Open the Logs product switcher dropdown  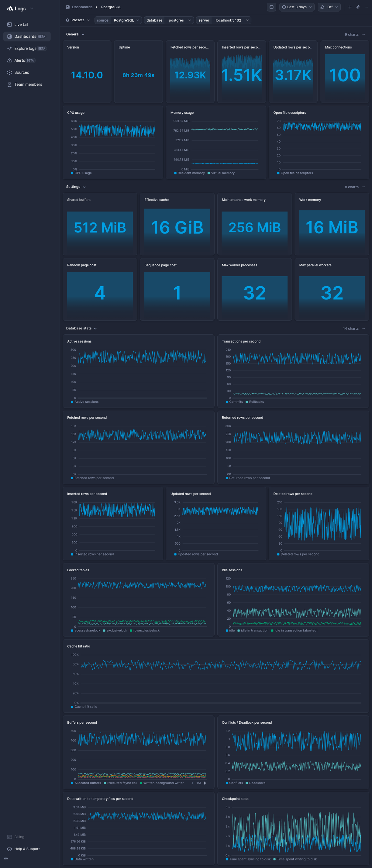31,9
